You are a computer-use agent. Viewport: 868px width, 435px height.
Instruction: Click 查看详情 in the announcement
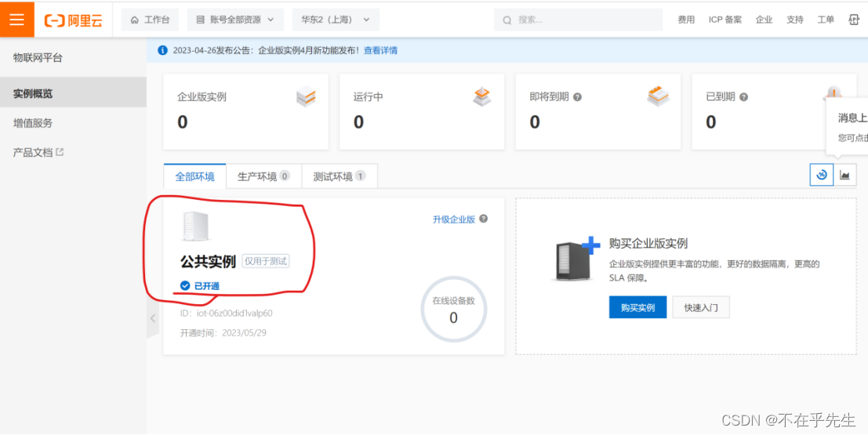[x=380, y=50]
